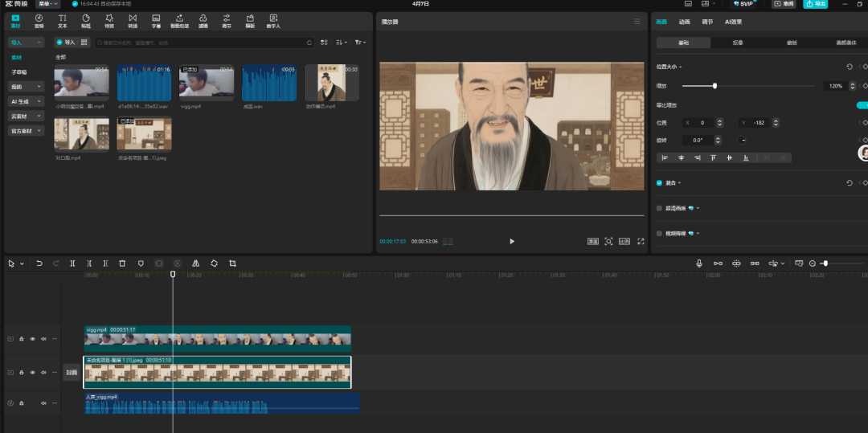Viewport: 868px width, 433px height.
Task: Expand the 云素材 dropdown in the sidebar
Action: point(26,116)
